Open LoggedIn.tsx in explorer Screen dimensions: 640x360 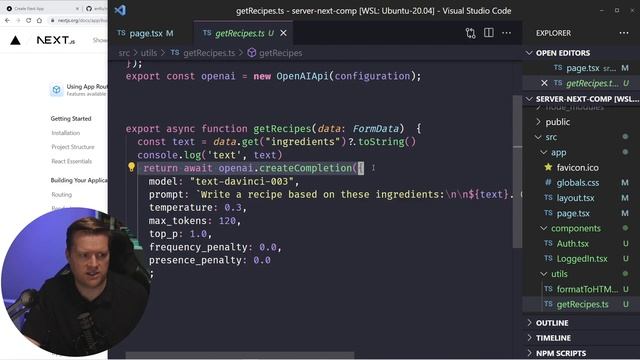tap(581, 259)
